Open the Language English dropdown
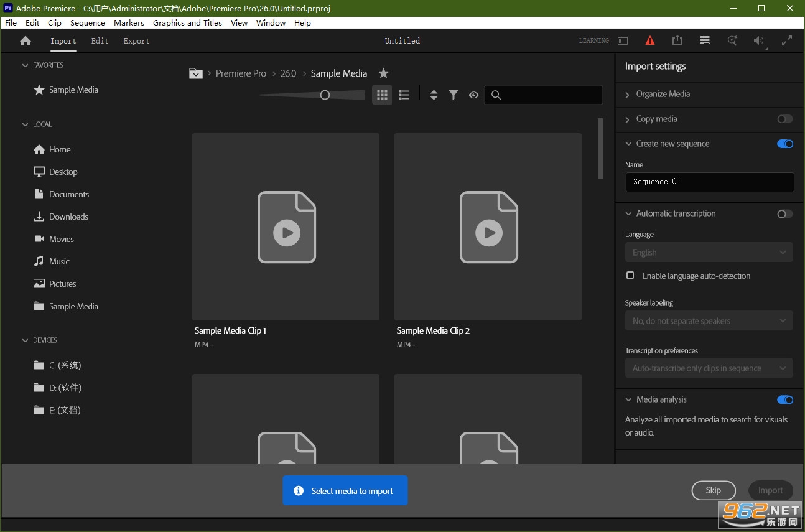Viewport: 805px width, 532px height. 709,252
